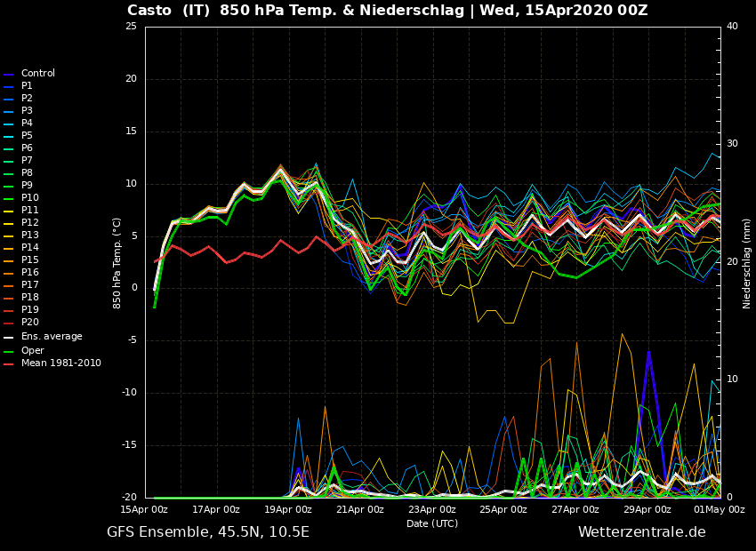Click the -10 temperature axis tick
The height and width of the screenshot is (551, 756).
(129, 393)
